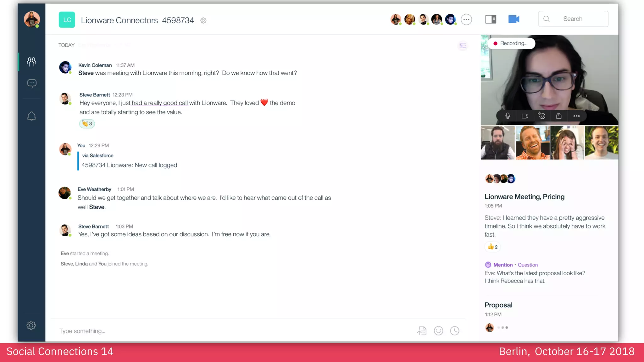
Task: Open the notifications bell in sidebar
Action: pyautogui.click(x=31, y=116)
